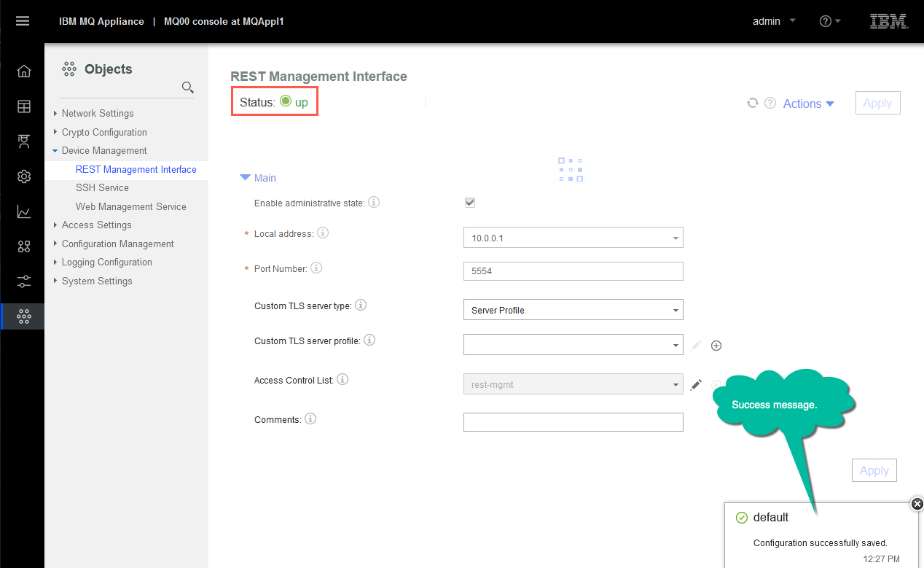Select Web Management Service tree item
The width and height of the screenshot is (924, 568).
click(x=131, y=206)
